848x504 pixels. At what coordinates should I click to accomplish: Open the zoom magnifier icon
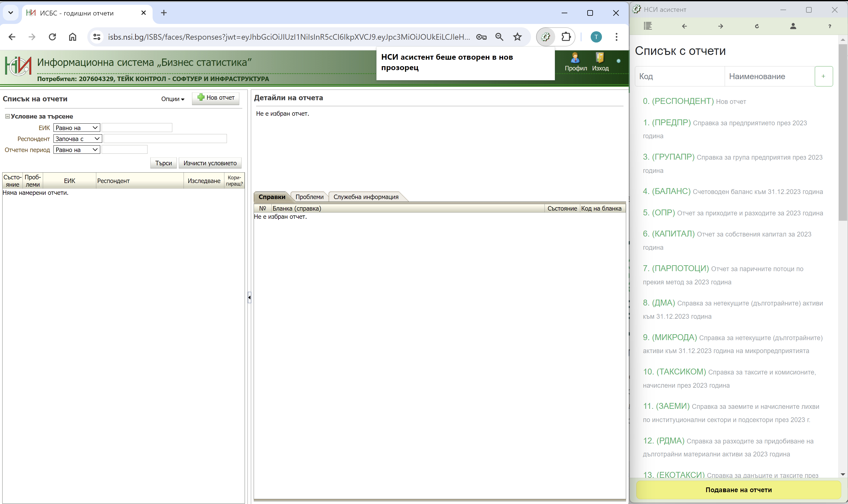(499, 37)
